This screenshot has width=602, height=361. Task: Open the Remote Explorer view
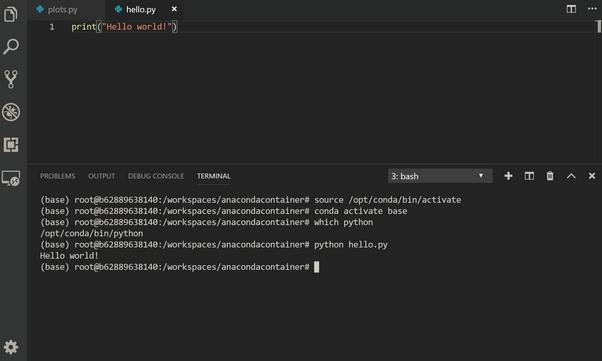click(x=11, y=179)
